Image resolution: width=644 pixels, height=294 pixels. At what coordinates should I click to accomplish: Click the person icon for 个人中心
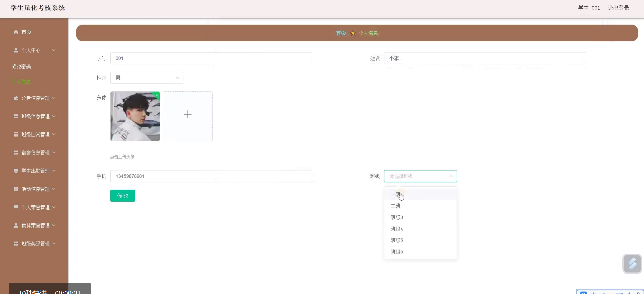[x=16, y=50]
